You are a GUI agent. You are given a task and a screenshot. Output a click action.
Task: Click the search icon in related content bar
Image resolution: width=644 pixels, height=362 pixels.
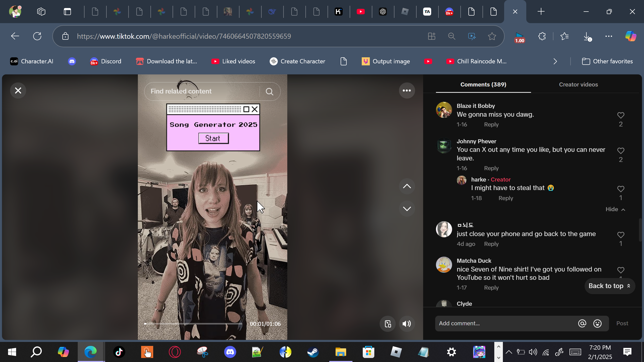269,92
